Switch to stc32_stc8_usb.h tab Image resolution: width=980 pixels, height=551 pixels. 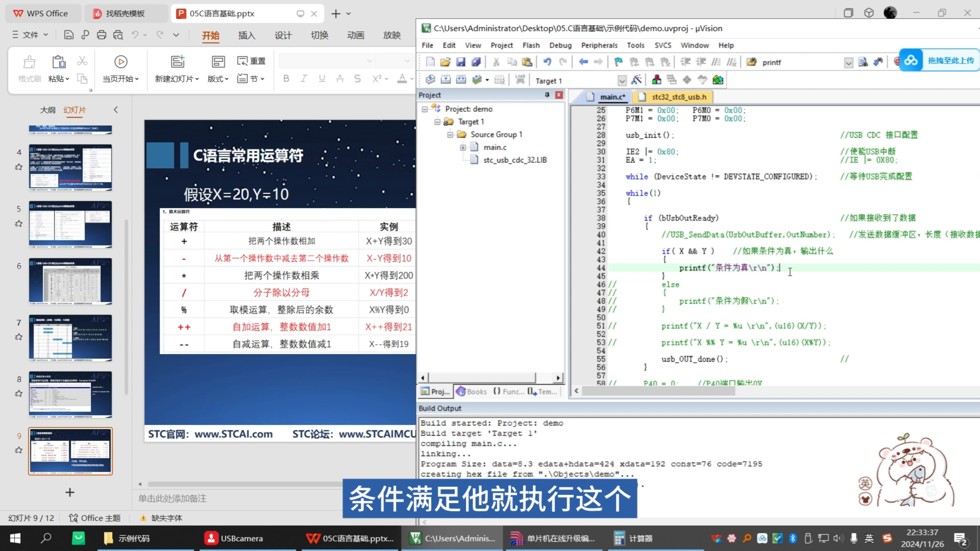(x=679, y=97)
